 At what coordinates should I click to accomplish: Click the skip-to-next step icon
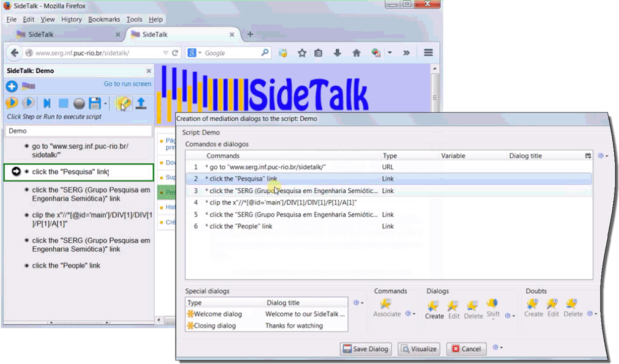(47, 103)
